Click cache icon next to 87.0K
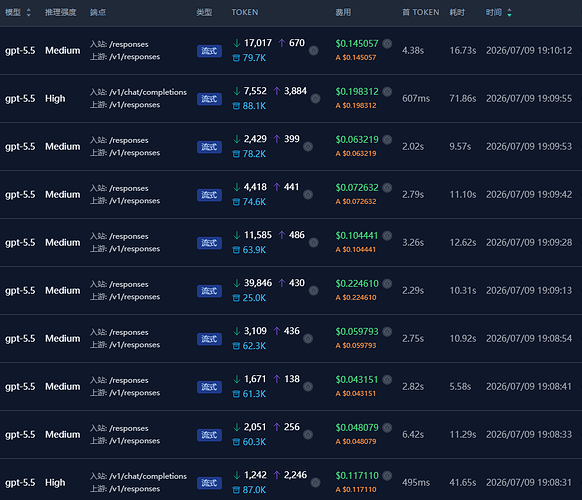The width and height of the screenshot is (582, 500). coord(236,490)
